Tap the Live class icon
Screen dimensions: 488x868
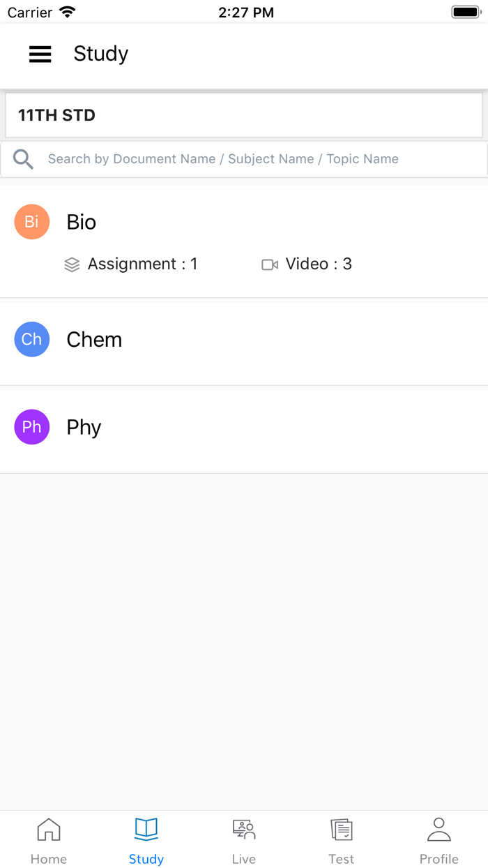click(x=244, y=830)
